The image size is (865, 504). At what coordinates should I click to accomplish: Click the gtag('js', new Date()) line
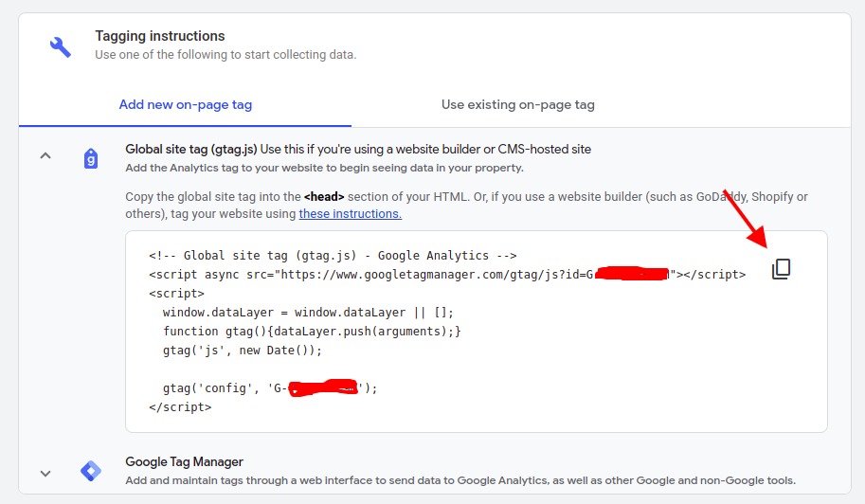243,351
